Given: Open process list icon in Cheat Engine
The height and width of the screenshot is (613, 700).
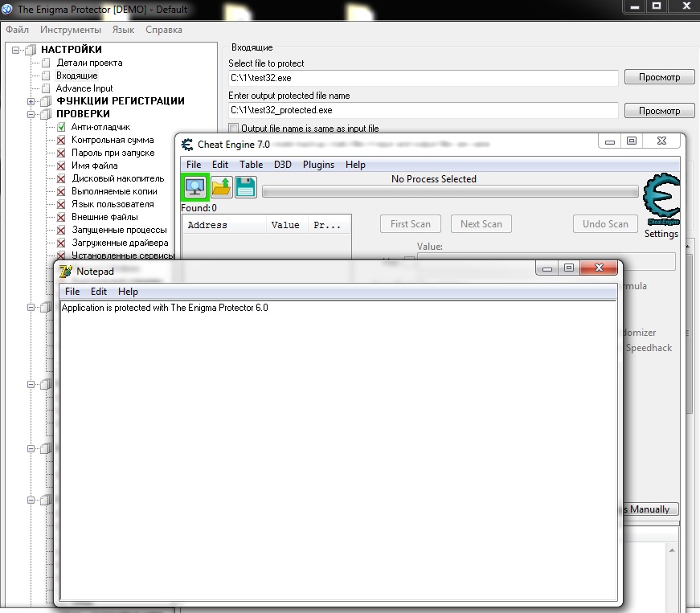Looking at the screenshot, I should [195, 187].
